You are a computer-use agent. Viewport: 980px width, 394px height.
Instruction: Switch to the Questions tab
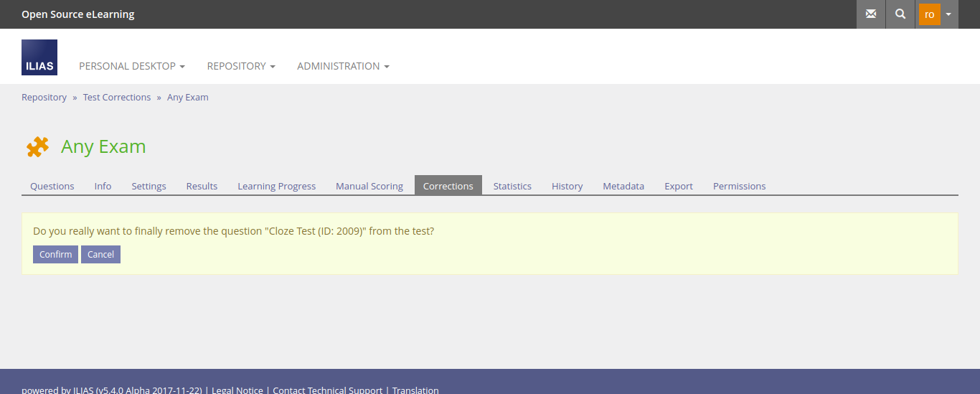tap(52, 186)
